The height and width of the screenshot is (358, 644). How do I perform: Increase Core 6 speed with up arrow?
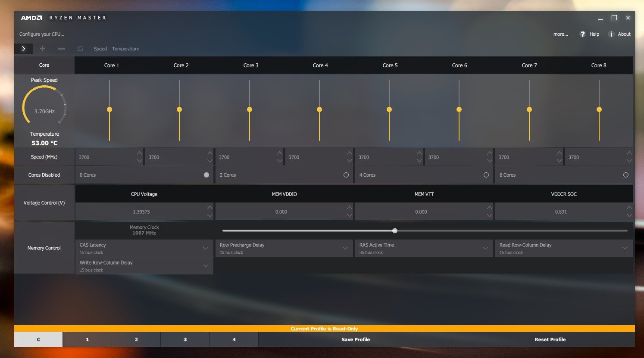489,153
